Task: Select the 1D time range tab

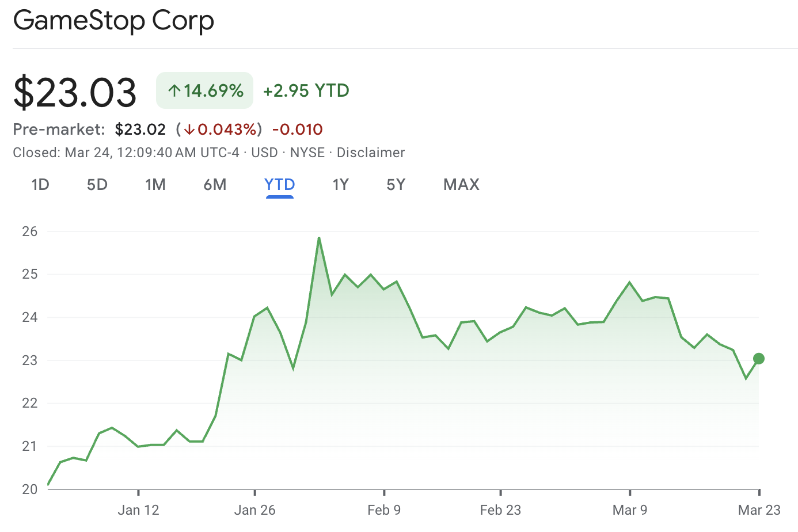Action: point(40,185)
